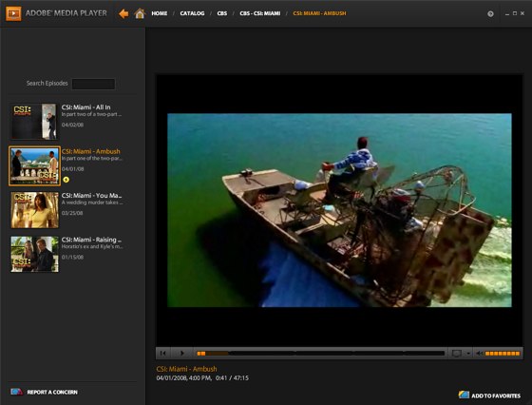The width and height of the screenshot is (532, 405).
Task: Navigate to CATALOG breadcrumb
Action: [x=192, y=13]
